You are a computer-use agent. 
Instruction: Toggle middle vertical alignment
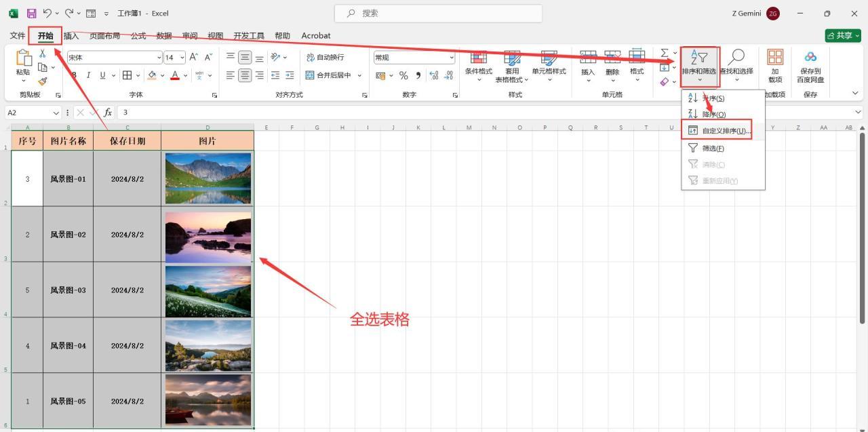245,58
